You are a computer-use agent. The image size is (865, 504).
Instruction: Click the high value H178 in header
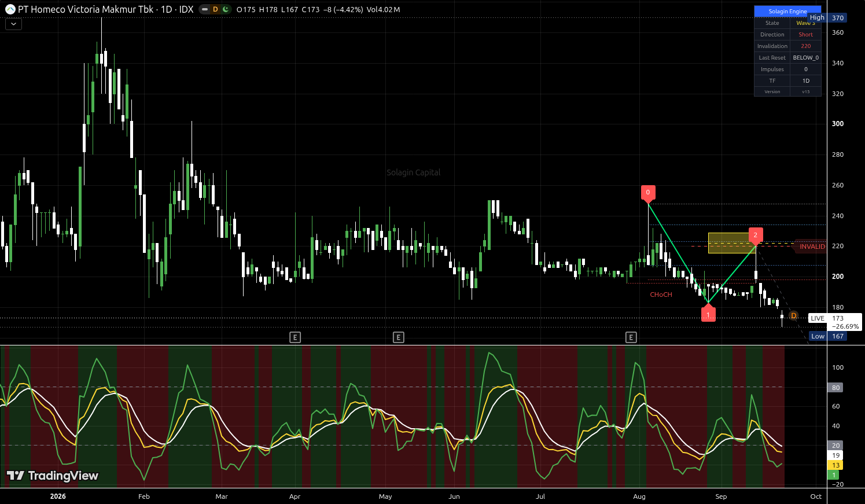pos(268,9)
